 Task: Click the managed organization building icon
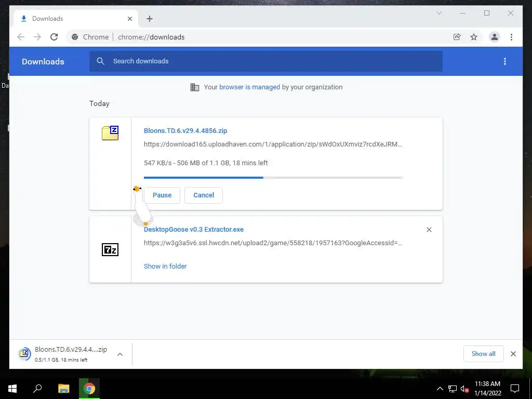[195, 87]
